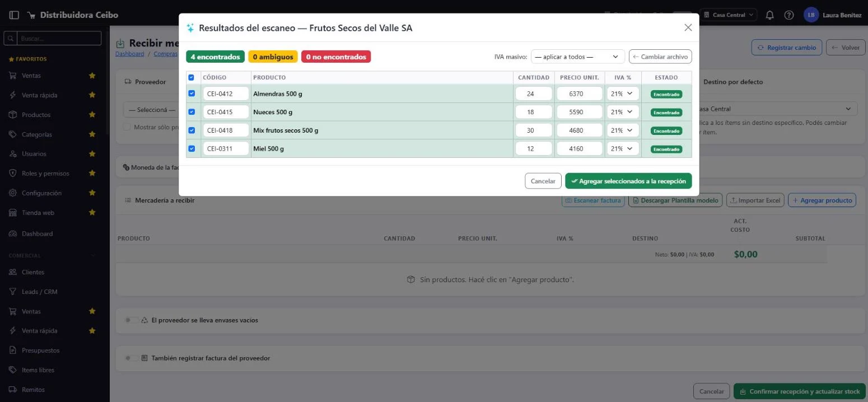Uncheck the Mix frutos secos 500 g checkbox

coord(192,130)
